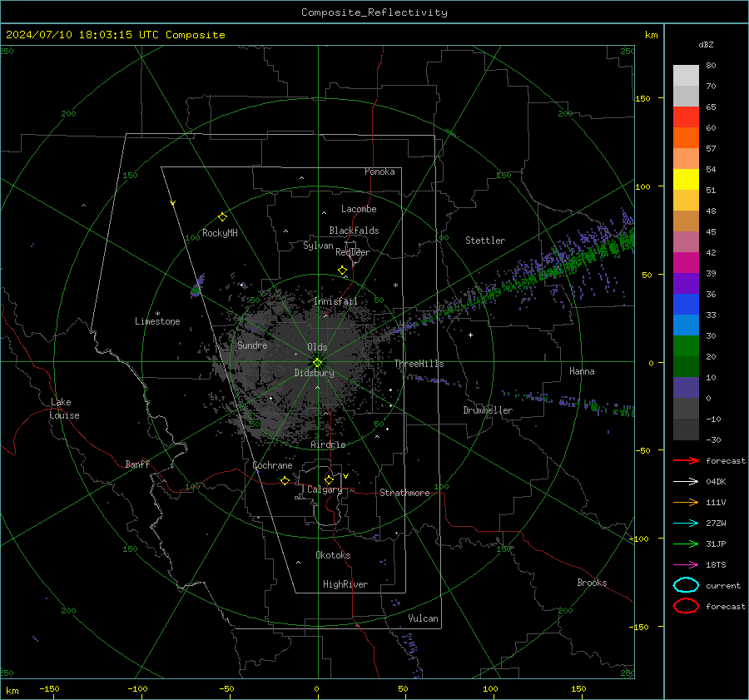This screenshot has height=700, width=749.
Task: Click the Calgary city label
Action: click(x=325, y=489)
